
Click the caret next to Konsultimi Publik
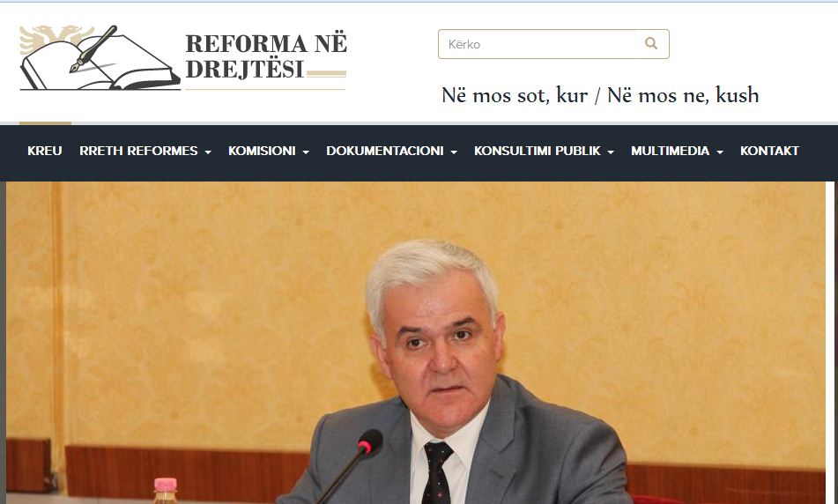(x=611, y=152)
